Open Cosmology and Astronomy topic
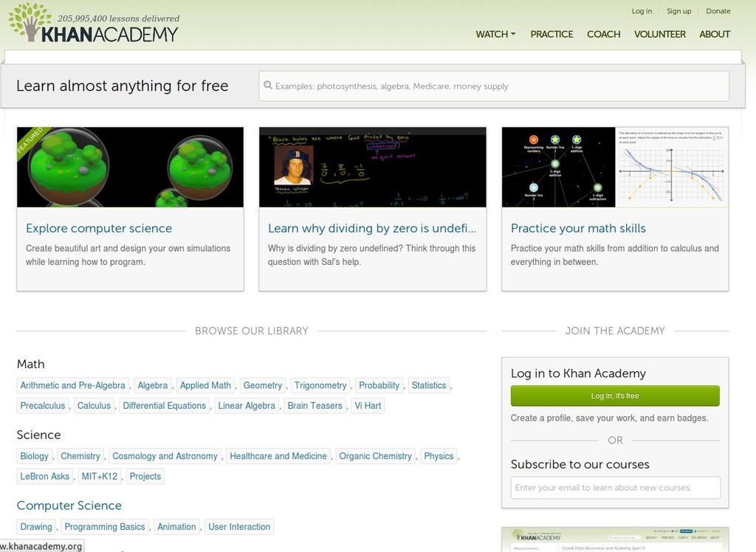Viewport: 756px width, 552px height. pyautogui.click(x=165, y=455)
